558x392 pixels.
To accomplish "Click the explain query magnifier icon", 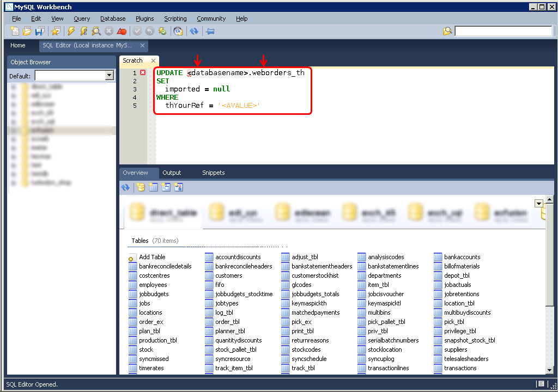I will tap(96, 31).
